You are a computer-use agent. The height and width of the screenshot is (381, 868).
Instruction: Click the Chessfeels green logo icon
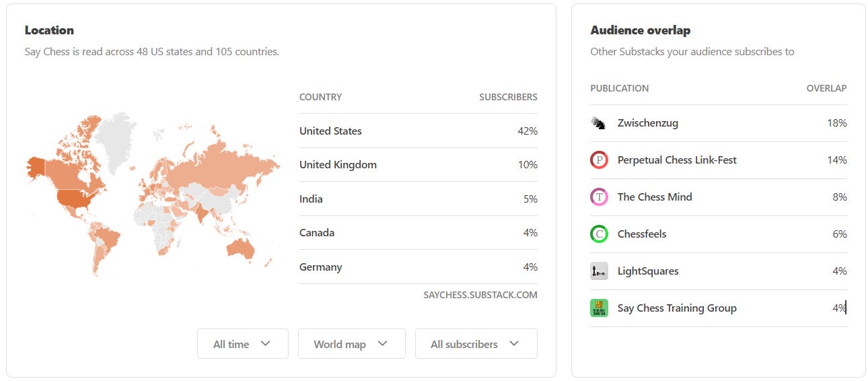click(599, 234)
